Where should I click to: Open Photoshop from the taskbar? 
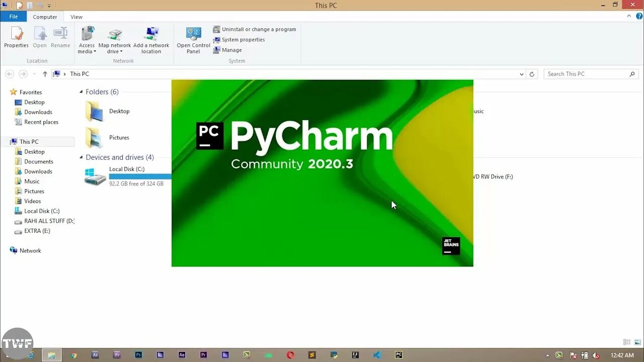pyautogui.click(x=138, y=355)
